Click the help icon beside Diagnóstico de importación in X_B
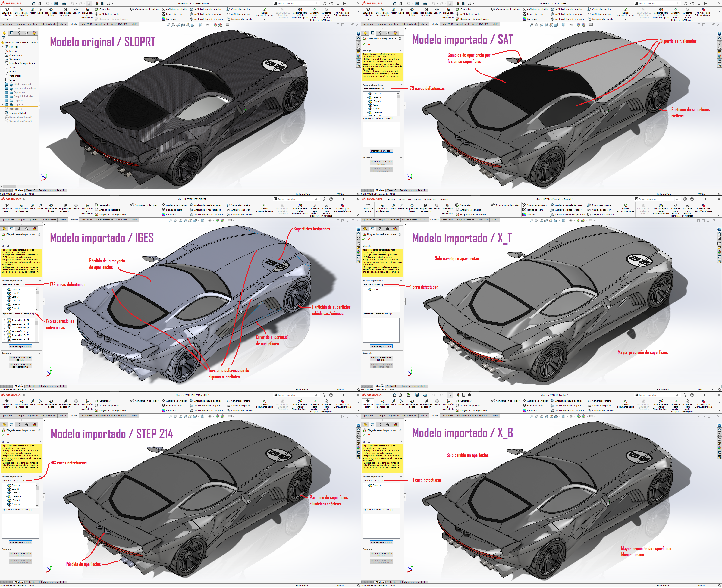This screenshot has width=722, height=588. tap(400, 430)
